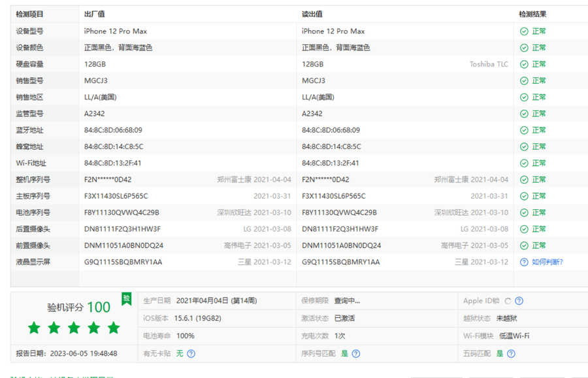Click the help icon beside 有无卡贴

pos(191,354)
